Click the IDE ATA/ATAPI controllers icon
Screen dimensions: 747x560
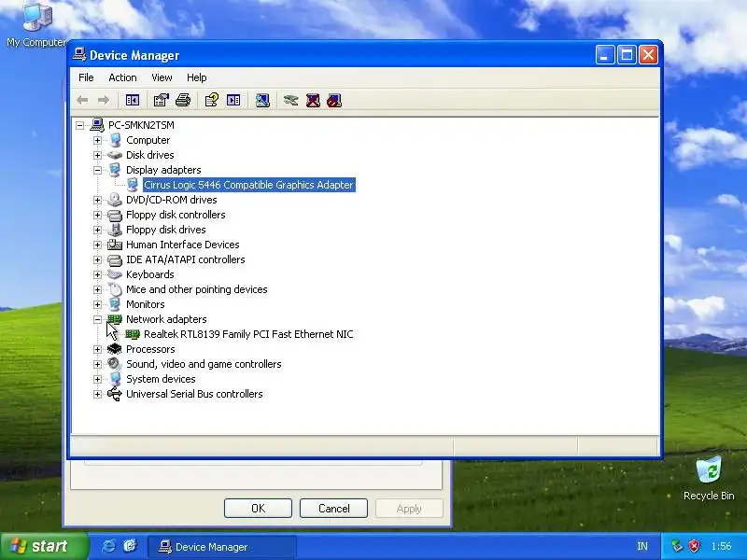tap(114, 259)
